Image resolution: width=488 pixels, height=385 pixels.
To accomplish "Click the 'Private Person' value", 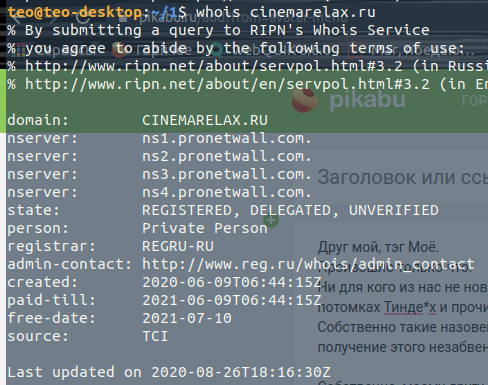I will click(x=205, y=228).
